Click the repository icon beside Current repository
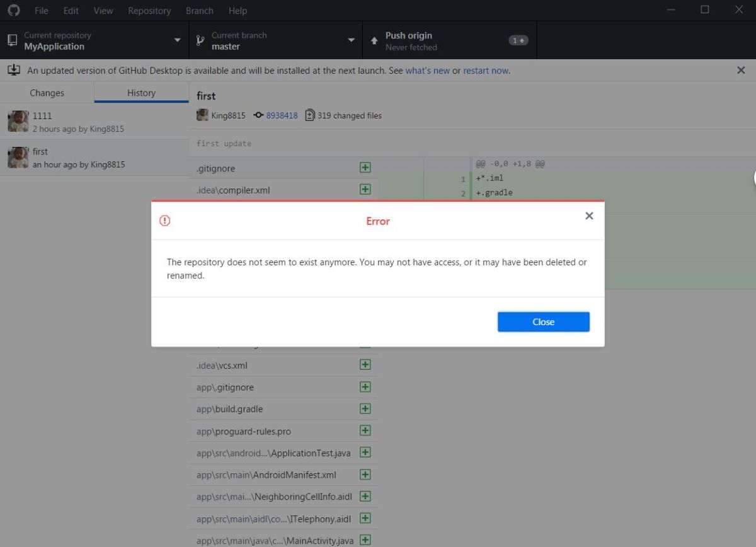This screenshot has height=547, width=756. point(12,40)
